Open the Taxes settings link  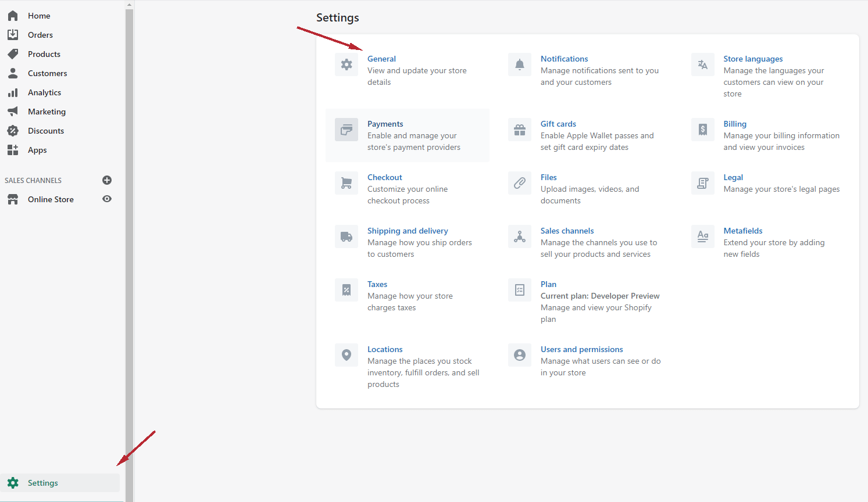pos(377,284)
